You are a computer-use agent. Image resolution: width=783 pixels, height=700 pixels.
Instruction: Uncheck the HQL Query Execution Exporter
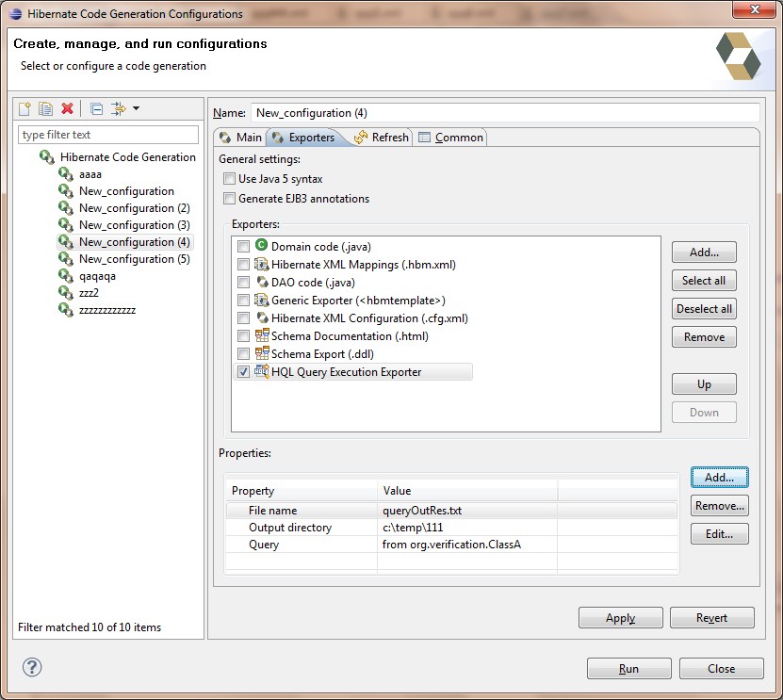click(x=243, y=372)
